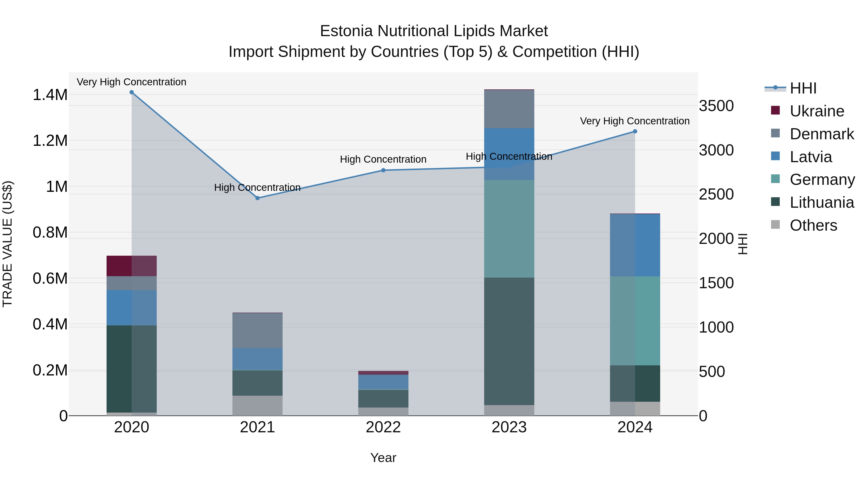868x488 pixels.
Task: Click the 'High Concentration' label near 2021
Action: [x=258, y=187]
